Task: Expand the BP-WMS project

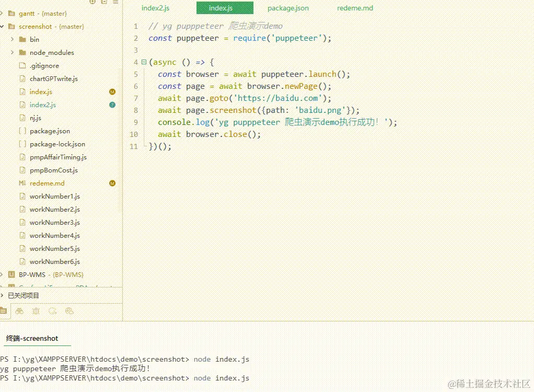Action: pyautogui.click(x=2, y=274)
